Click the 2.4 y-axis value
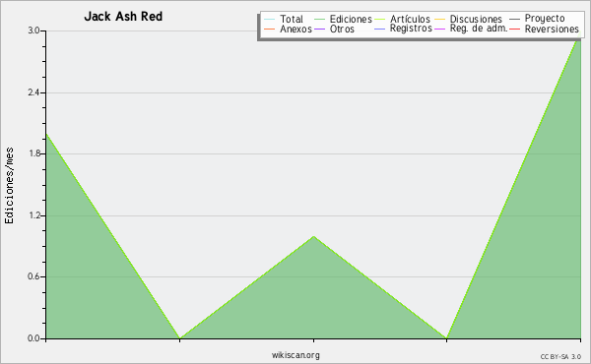591x364 pixels. click(33, 92)
